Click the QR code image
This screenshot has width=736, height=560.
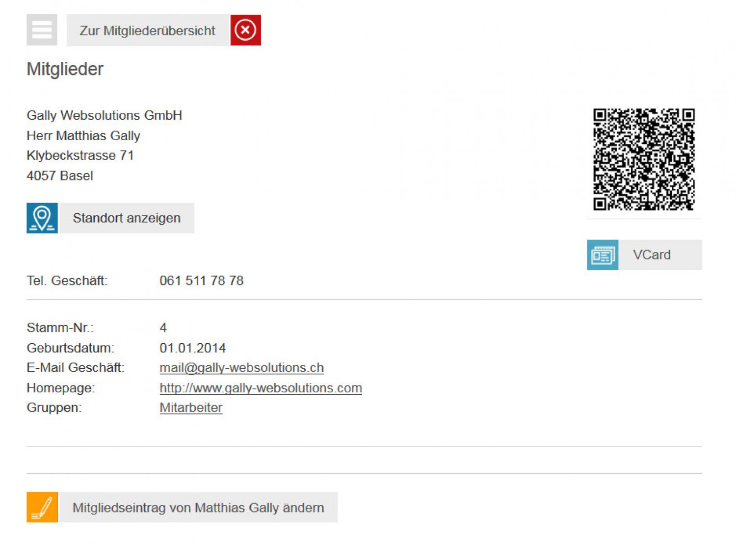coord(644,159)
